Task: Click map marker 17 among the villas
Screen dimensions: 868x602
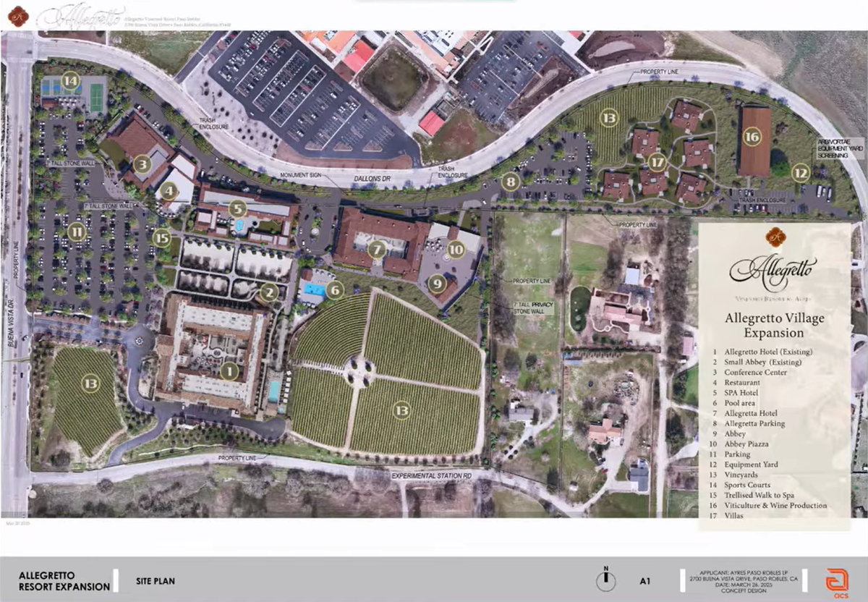Action: 657,161
